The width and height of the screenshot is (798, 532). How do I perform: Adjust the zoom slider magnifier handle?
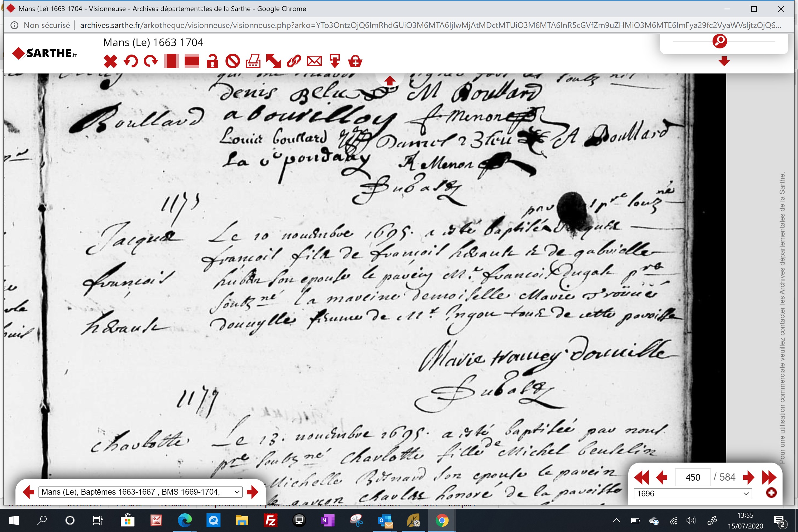tap(719, 41)
